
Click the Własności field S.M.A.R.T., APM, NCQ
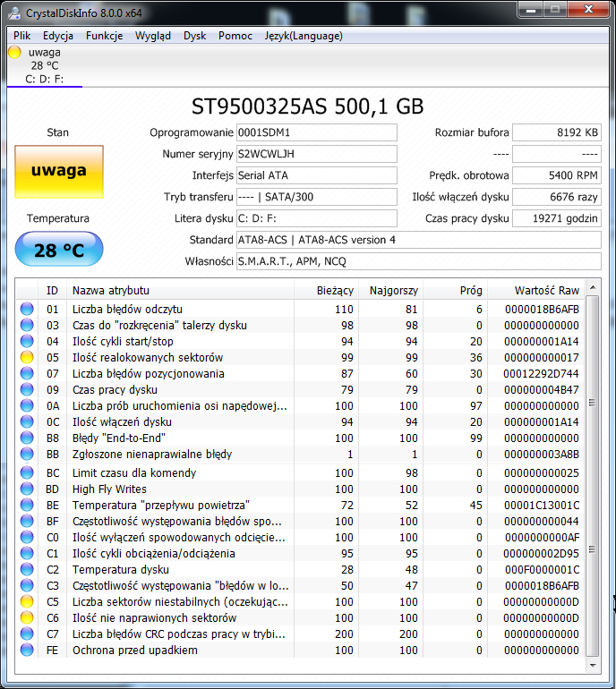pyautogui.click(x=419, y=261)
